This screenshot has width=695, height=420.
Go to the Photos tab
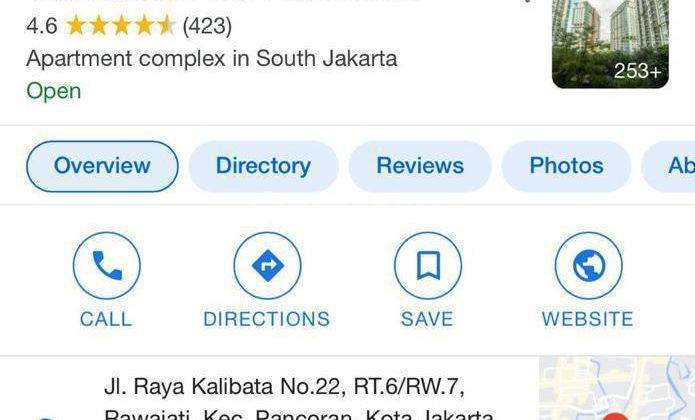pos(566,166)
